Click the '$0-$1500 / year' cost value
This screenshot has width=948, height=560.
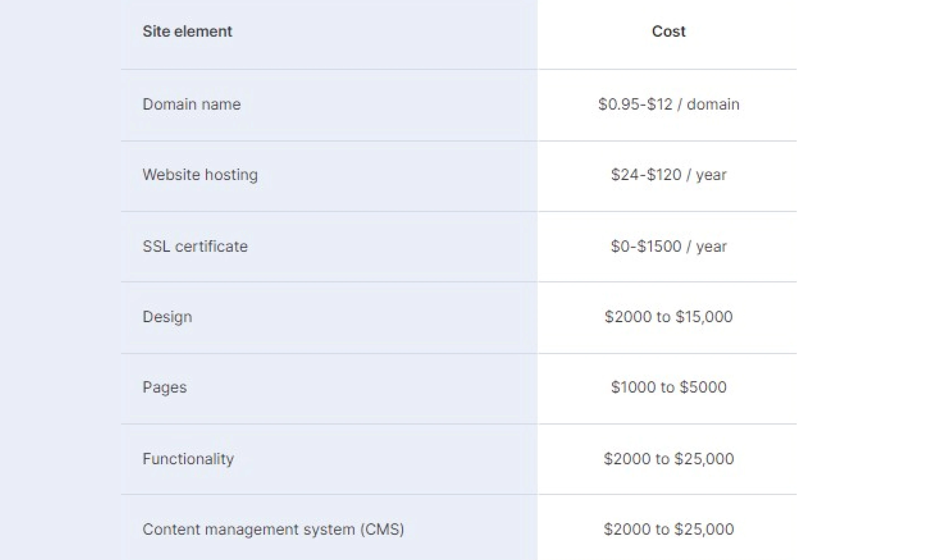pyautogui.click(x=669, y=246)
